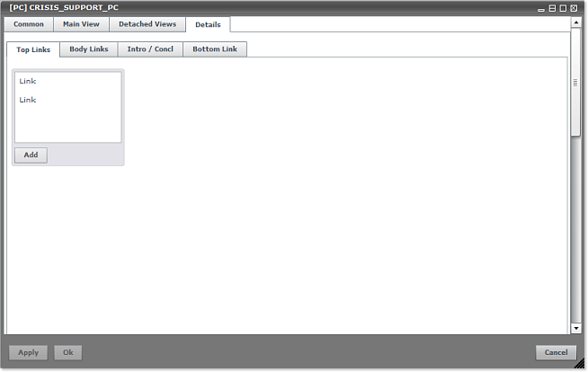Screen dimensions: 588x372
Task: Click the Details tab
Action: [x=208, y=24]
